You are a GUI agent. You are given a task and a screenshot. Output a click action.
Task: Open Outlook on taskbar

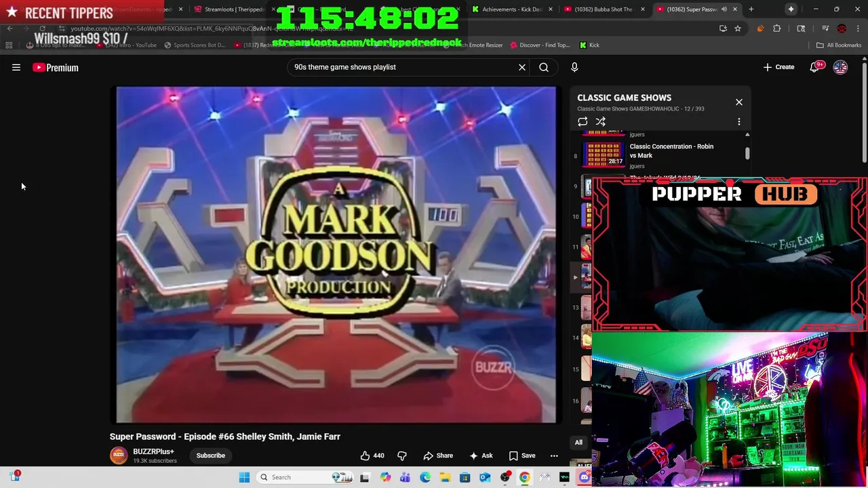[x=485, y=477]
